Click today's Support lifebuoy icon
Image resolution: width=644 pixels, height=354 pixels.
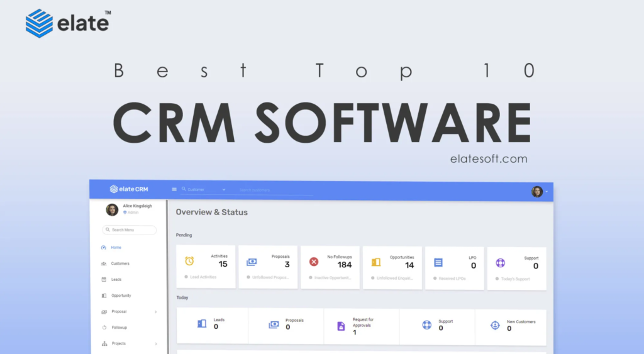click(427, 325)
